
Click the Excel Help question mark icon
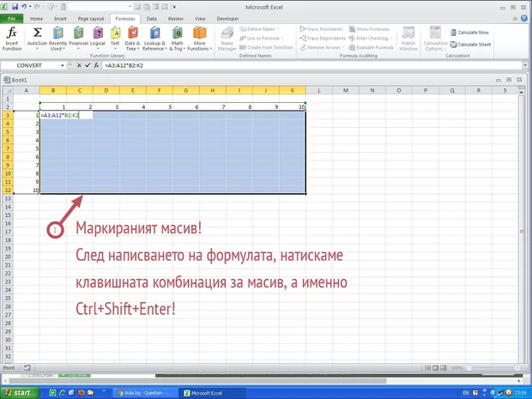pos(524,19)
